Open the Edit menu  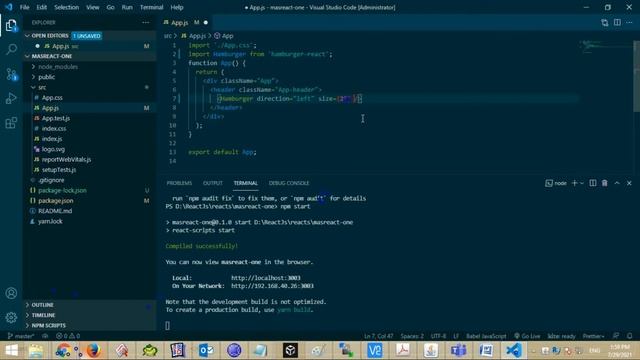click(x=42, y=7)
